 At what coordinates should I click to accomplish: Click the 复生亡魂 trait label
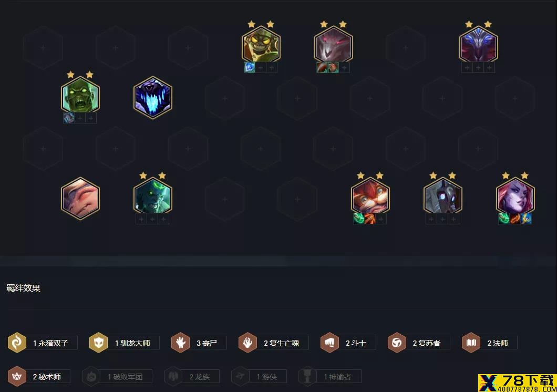pyautogui.click(x=281, y=343)
